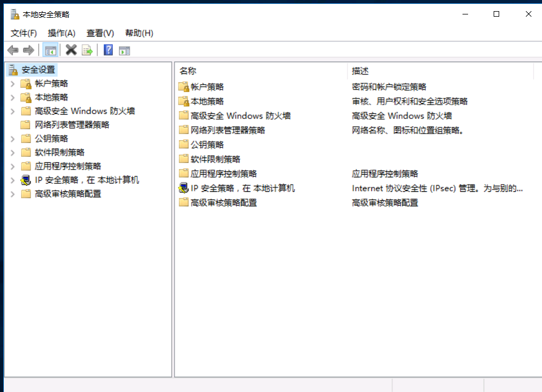Click 高级安全 Windows 防火墙 folder icon in list
The height and width of the screenshot is (392, 542).
click(x=183, y=115)
